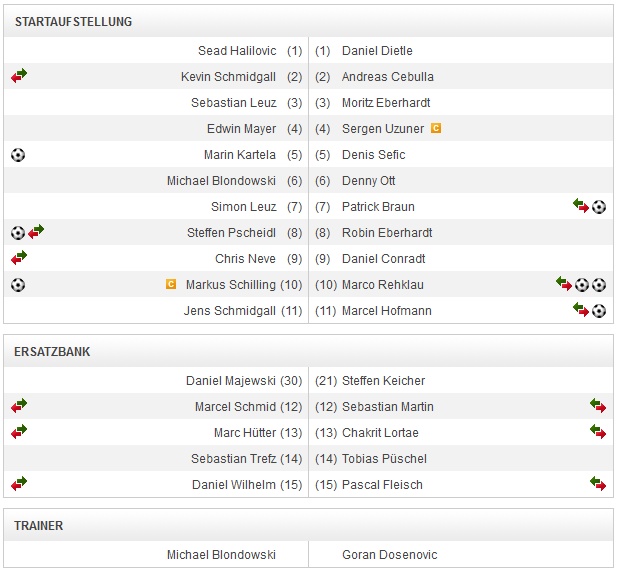Click substitution arrows next to Pascal Fleisch
The height and width of the screenshot is (572, 618).
(598, 484)
